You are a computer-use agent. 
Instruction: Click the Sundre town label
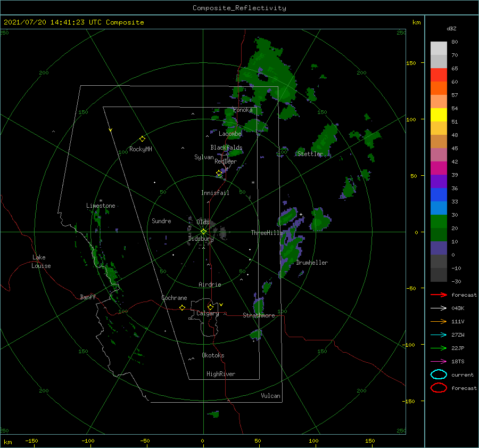coord(161,221)
